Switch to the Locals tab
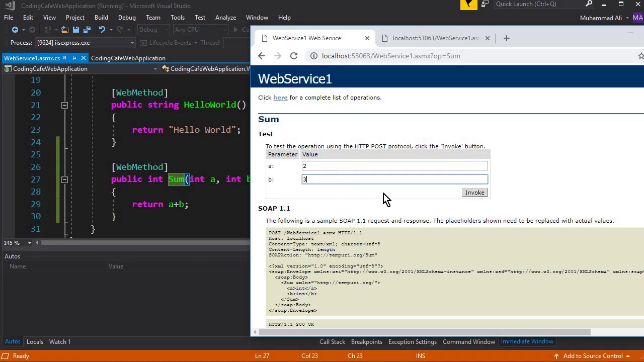Screen dimensions: 644x362 pos(35,342)
